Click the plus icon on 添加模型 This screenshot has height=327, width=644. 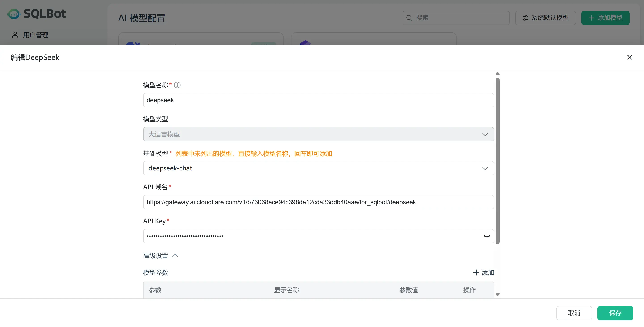click(x=591, y=18)
